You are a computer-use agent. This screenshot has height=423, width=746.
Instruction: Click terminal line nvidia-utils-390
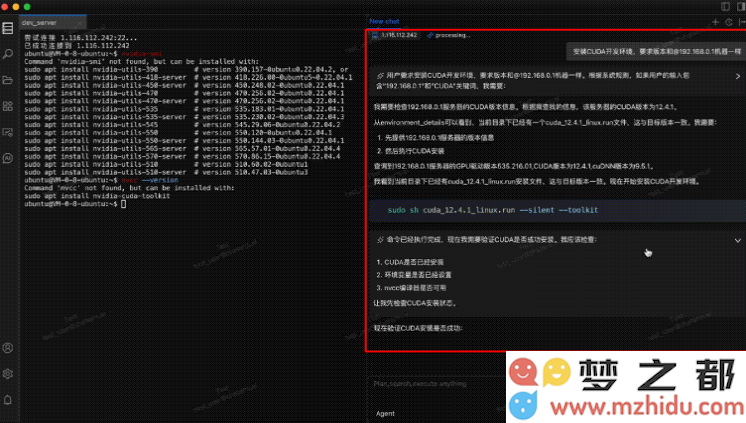pos(186,69)
